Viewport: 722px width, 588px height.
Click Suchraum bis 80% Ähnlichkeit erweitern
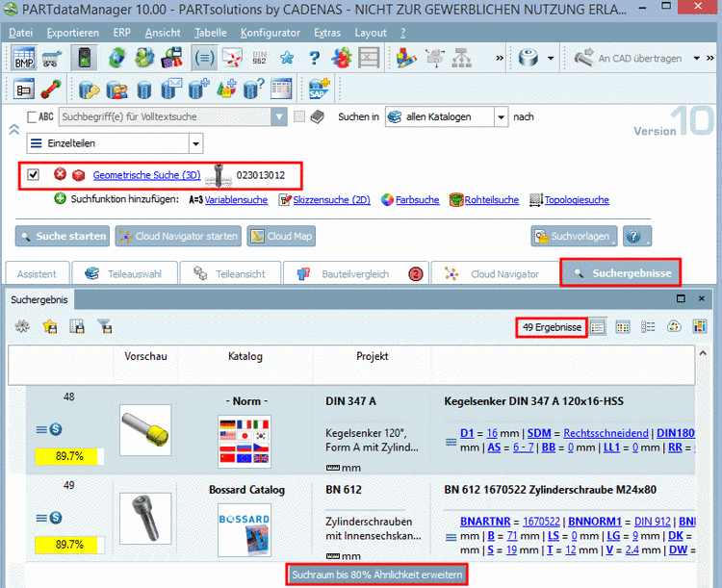(x=376, y=575)
